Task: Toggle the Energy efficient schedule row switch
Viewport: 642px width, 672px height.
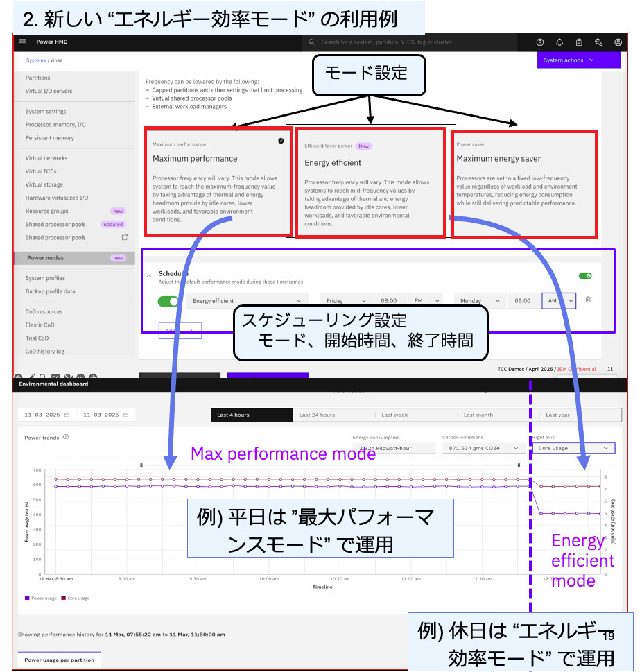Action: point(168,301)
